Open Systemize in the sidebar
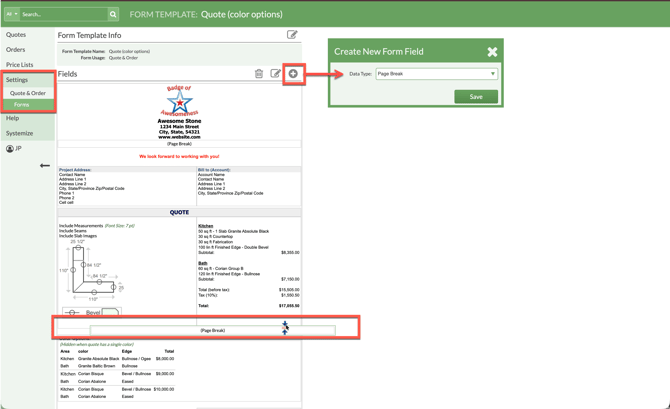The width and height of the screenshot is (670, 409). pyautogui.click(x=19, y=133)
